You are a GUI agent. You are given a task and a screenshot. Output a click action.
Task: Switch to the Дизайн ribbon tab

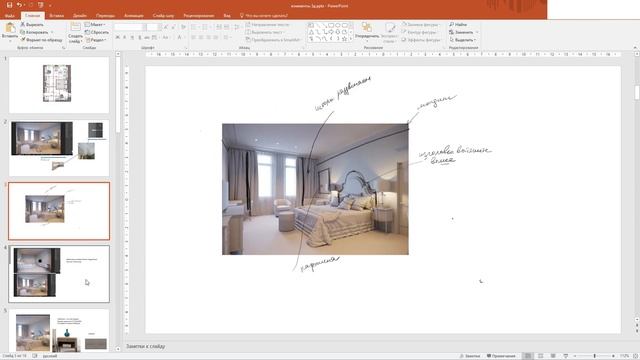pyautogui.click(x=80, y=16)
